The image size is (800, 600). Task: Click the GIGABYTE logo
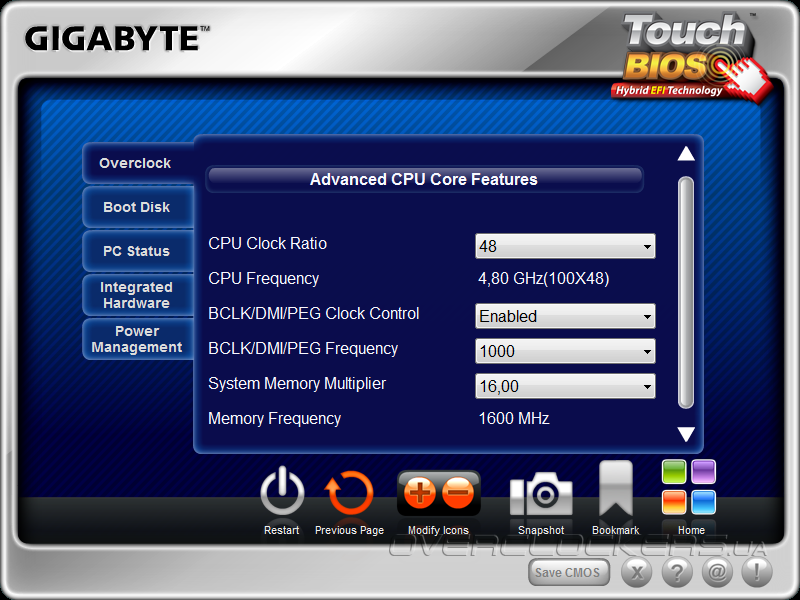click(117, 39)
